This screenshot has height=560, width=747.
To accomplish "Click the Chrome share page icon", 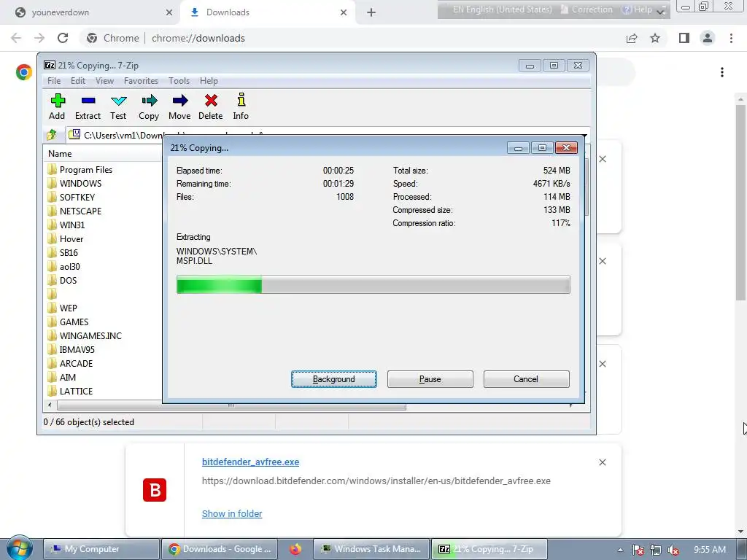I will pyautogui.click(x=632, y=38).
